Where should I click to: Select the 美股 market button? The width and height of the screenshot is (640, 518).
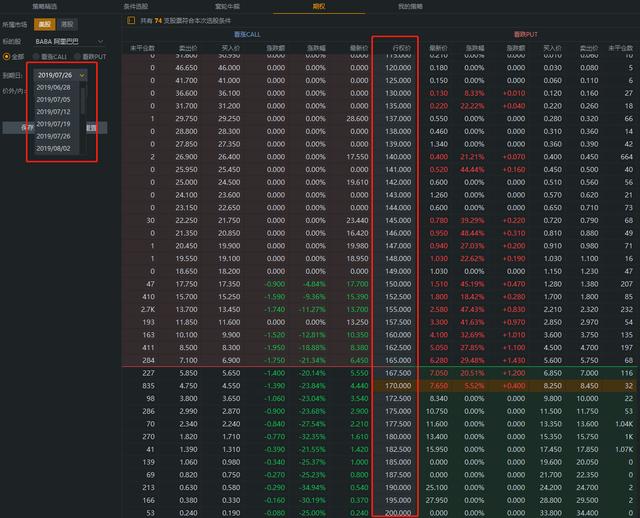pyautogui.click(x=44, y=22)
